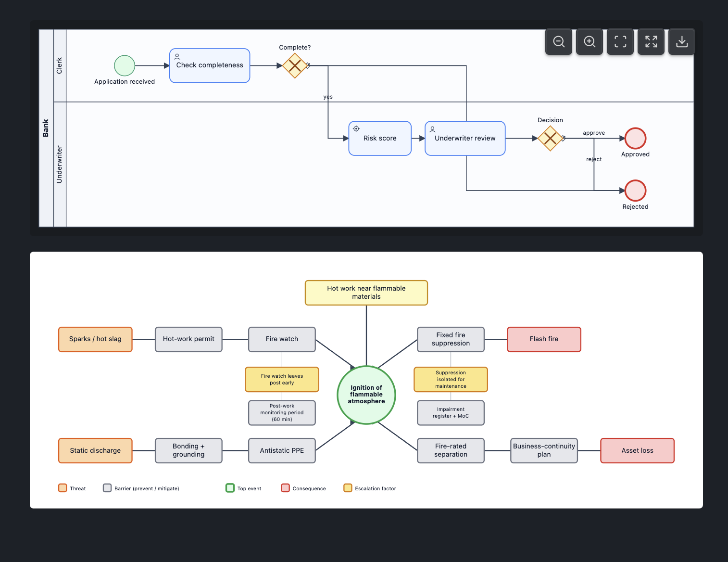
Task: Click the 'Threat' legend text
Action: pyautogui.click(x=78, y=488)
